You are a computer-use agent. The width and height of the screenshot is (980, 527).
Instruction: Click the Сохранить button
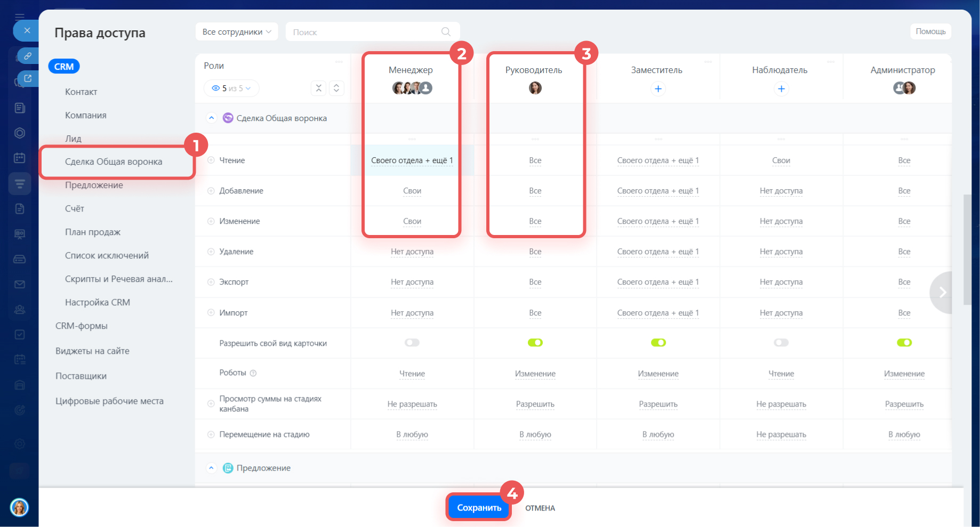click(x=479, y=508)
